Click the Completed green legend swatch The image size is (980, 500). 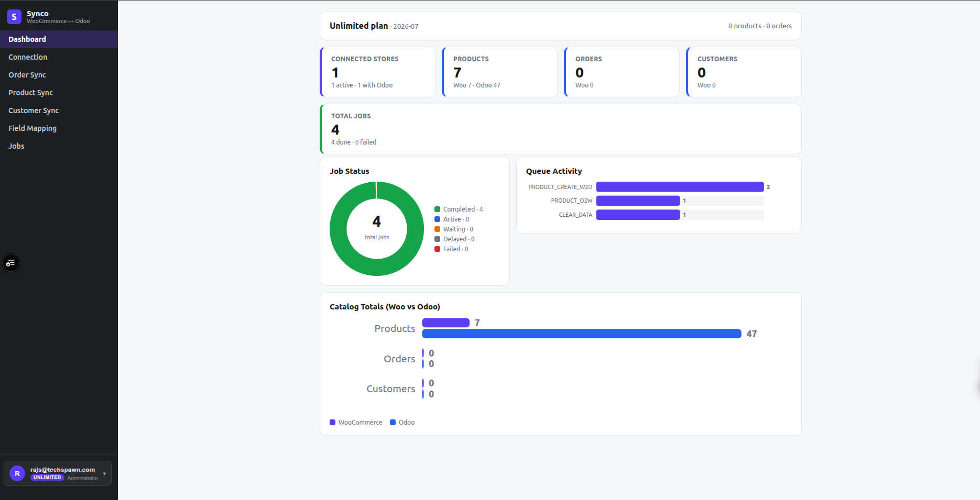[x=437, y=209]
